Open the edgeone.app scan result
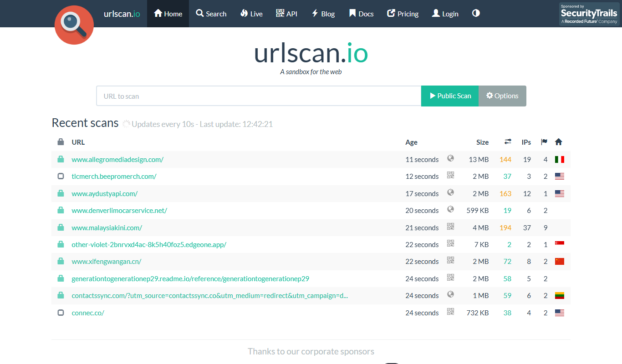Viewport: 622px width, 364px height. [149, 245]
